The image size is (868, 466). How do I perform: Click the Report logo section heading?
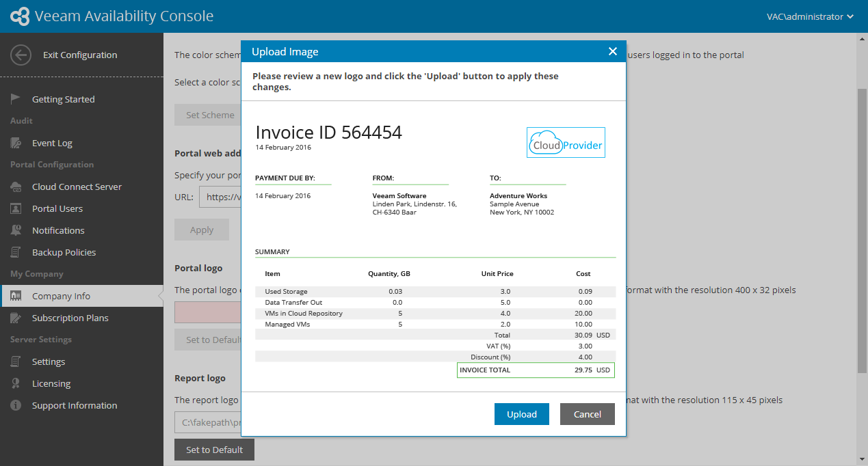coord(200,378)
